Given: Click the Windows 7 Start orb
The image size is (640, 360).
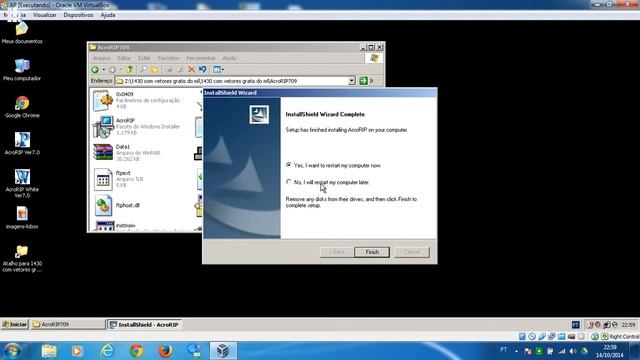Looking at the screenshot, I should [12, 351].
